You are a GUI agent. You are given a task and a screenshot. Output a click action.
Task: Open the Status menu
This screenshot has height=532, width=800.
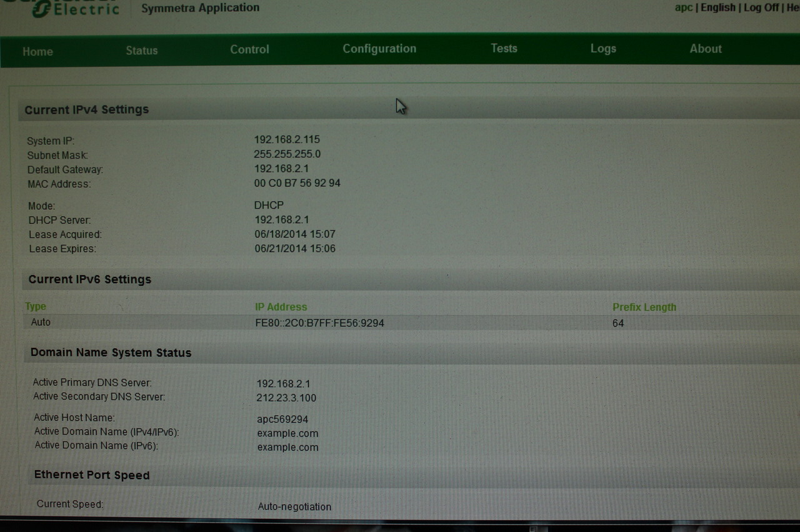tap(142, 51)
